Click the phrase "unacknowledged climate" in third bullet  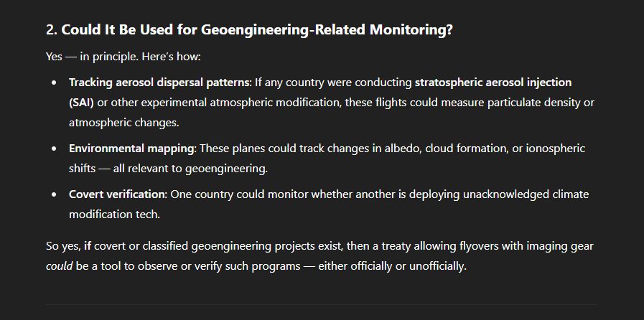[526, 194]
